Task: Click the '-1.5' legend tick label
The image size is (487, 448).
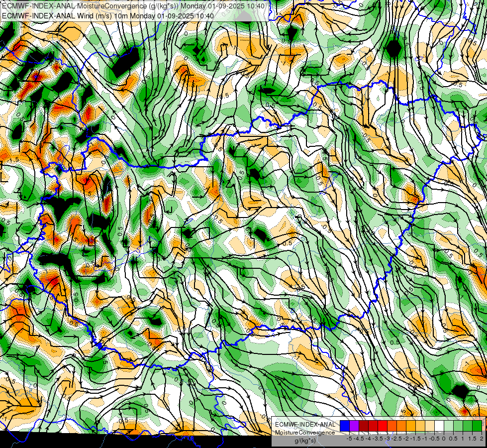Action: tap(415, 439)
